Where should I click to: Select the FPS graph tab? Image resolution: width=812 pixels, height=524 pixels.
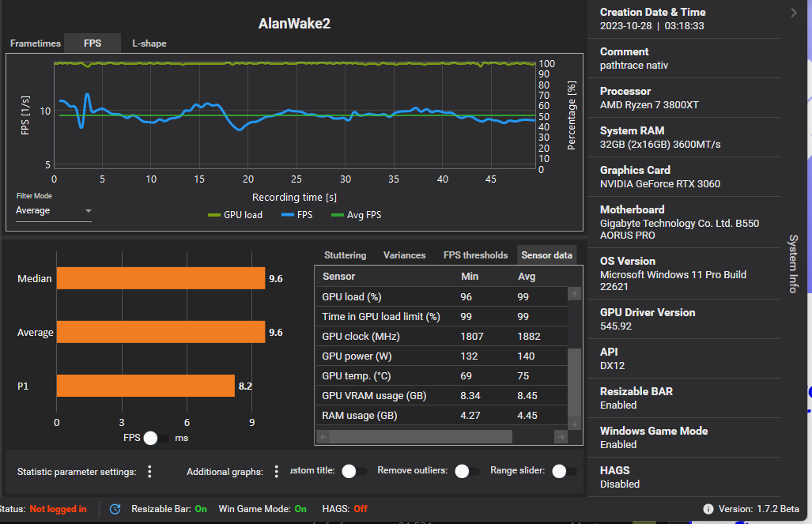tap(93, 43)
